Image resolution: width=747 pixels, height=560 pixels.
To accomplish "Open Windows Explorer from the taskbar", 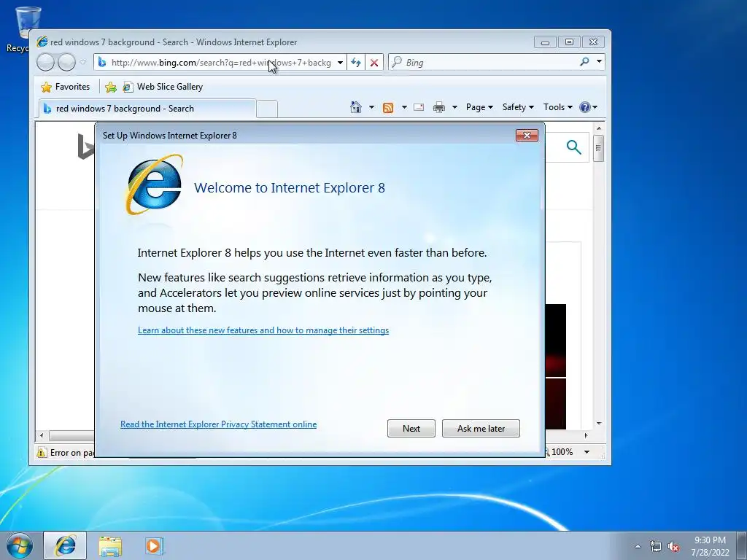I will coord(110,545).
